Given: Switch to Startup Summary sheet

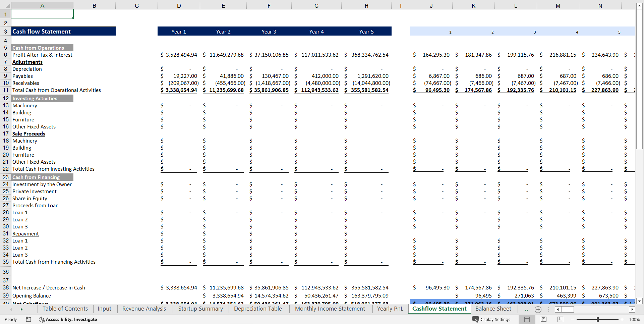Looking at the screenshot, I should click(x=200, y=309).
